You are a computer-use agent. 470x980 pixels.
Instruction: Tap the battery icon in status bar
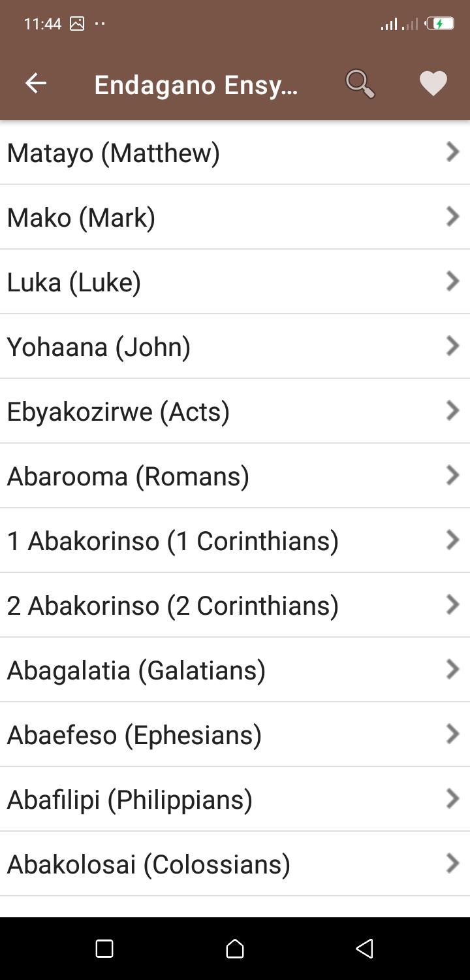coord(439,24)
